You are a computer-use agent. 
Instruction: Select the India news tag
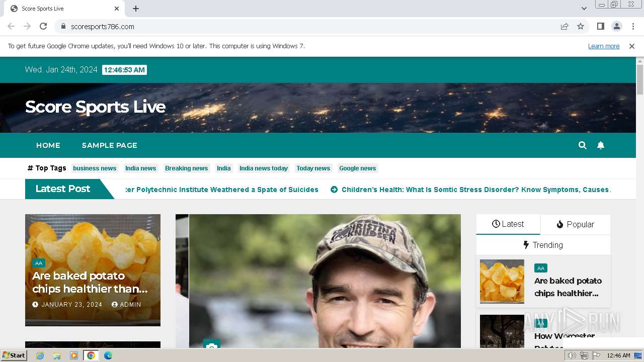[x=140, y=168]
